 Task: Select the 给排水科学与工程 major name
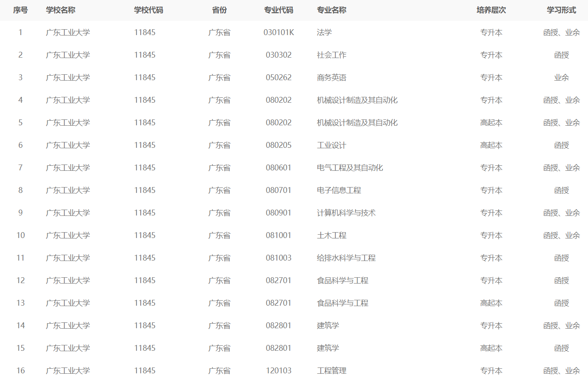tap(346, 258)
